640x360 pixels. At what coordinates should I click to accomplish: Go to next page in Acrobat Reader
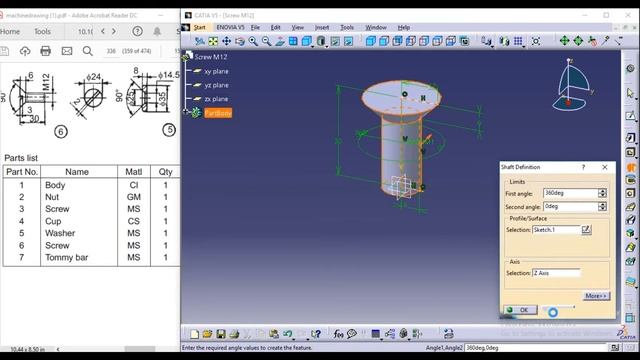pyautogui.click(x=114, y=31)
